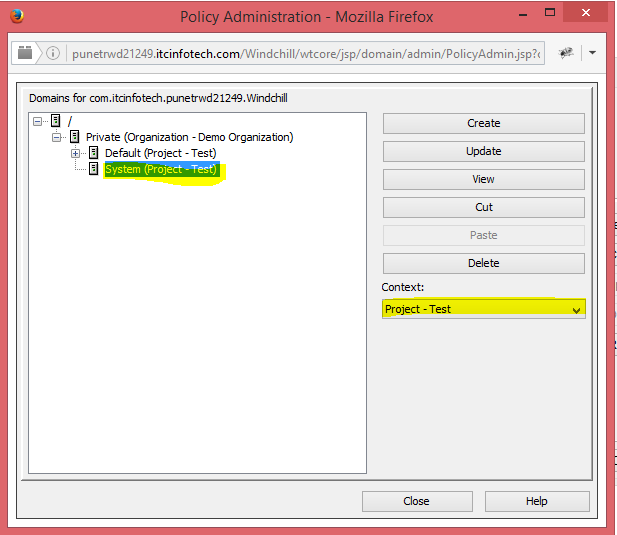The width and height of the screenshot is (617, 535).
Task: Click the Private domain icon
Action: 74,137
